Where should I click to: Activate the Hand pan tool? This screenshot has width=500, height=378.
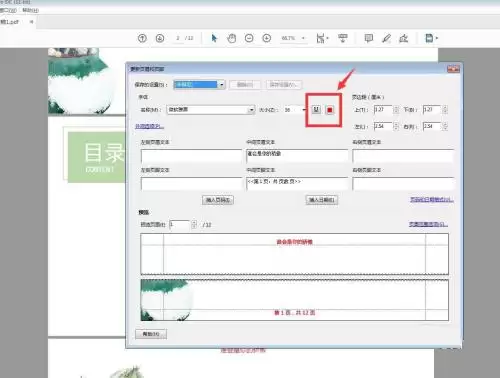pyautogui.click(x=231, y=38)
